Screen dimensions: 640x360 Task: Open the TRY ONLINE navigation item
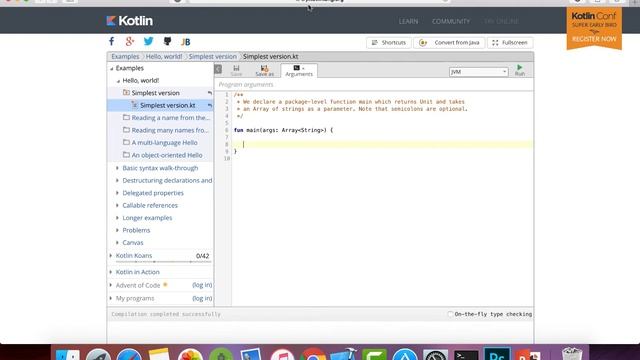point(501,21)
